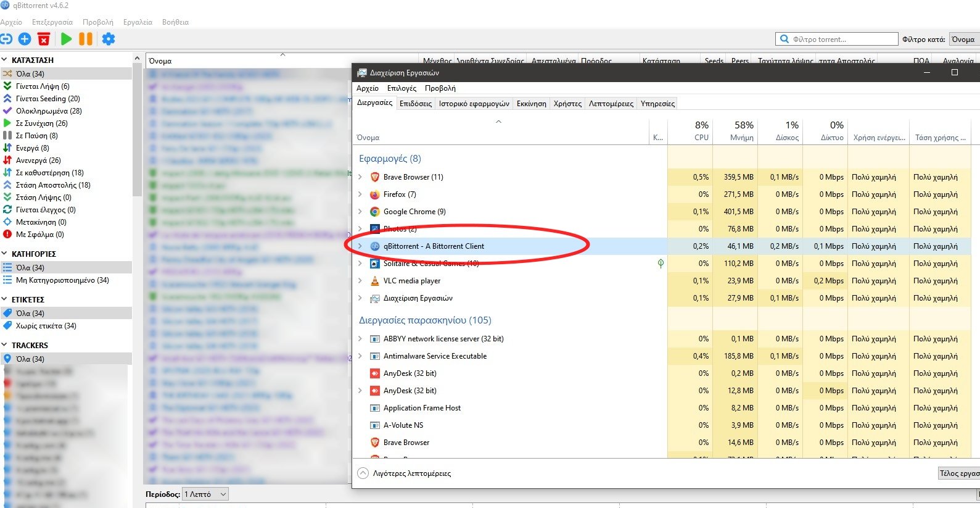Switch to the Επιδόσεις tab
The width and height of the screenshot is (980, 508).
416,104
